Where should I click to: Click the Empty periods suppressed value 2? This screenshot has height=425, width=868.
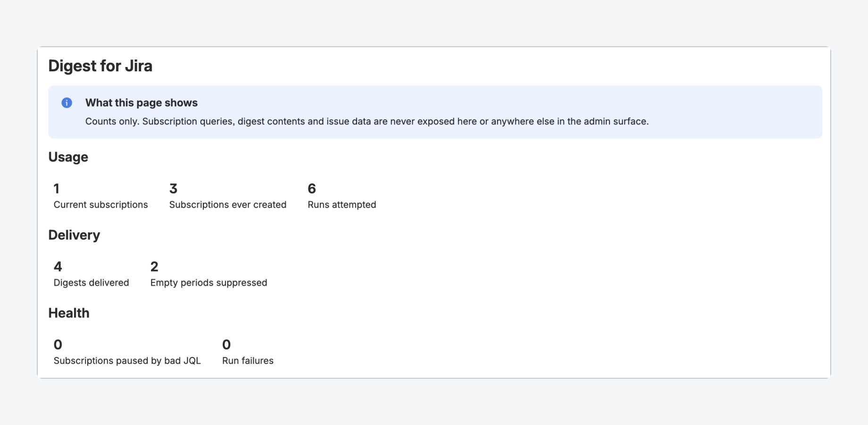point(154,267)
